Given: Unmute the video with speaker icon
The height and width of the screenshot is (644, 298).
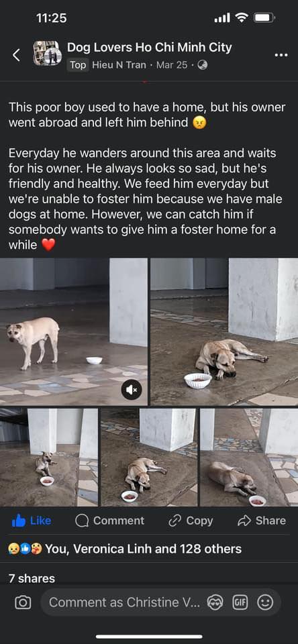Looking at the screenshot, I should pos(132,390).
